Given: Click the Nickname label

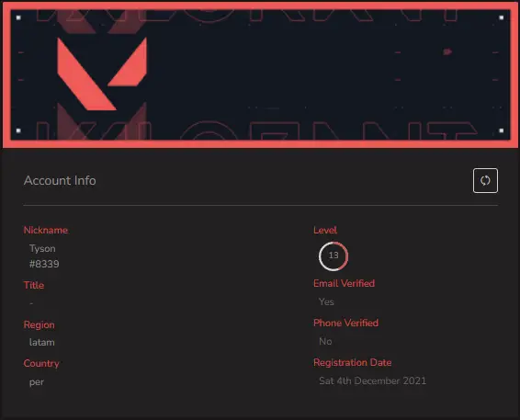Looking at the screenshot, I should (46, 230).
